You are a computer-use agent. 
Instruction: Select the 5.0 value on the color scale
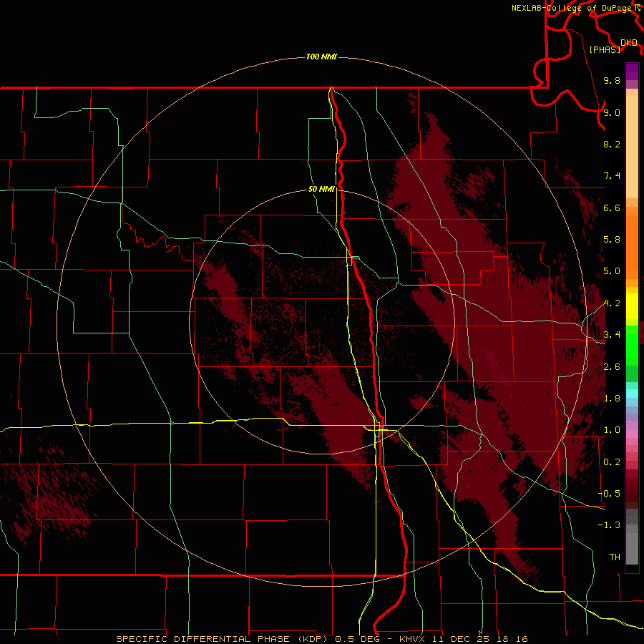click(x=612, y=271)
